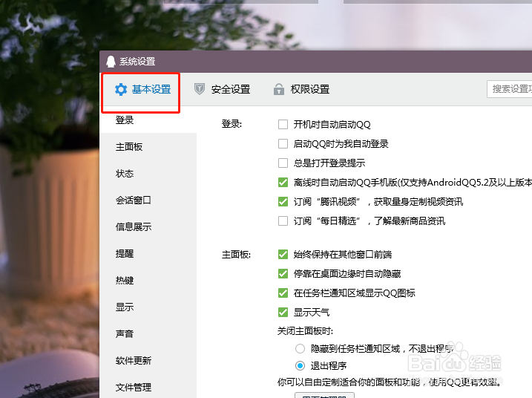
Task: Choose 隐藏到任务栏通知区域，不退出程序 radio option
Action: pyautogui.click(x=300, y=349)
